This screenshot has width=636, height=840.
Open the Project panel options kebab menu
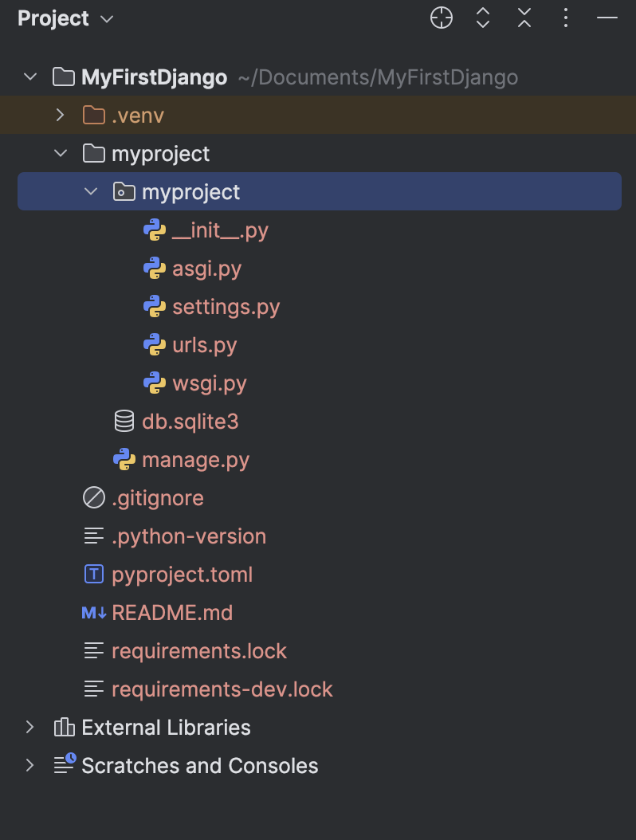pos(566,18)
